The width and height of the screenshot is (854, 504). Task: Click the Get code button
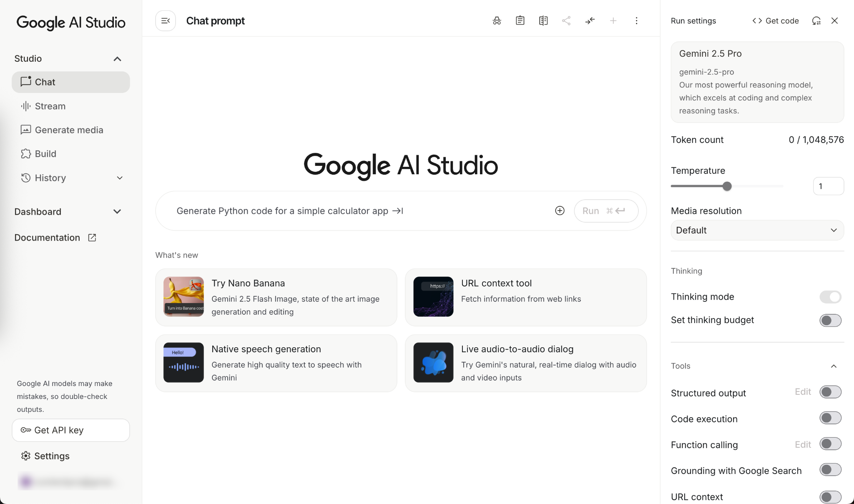pos(776,21)
